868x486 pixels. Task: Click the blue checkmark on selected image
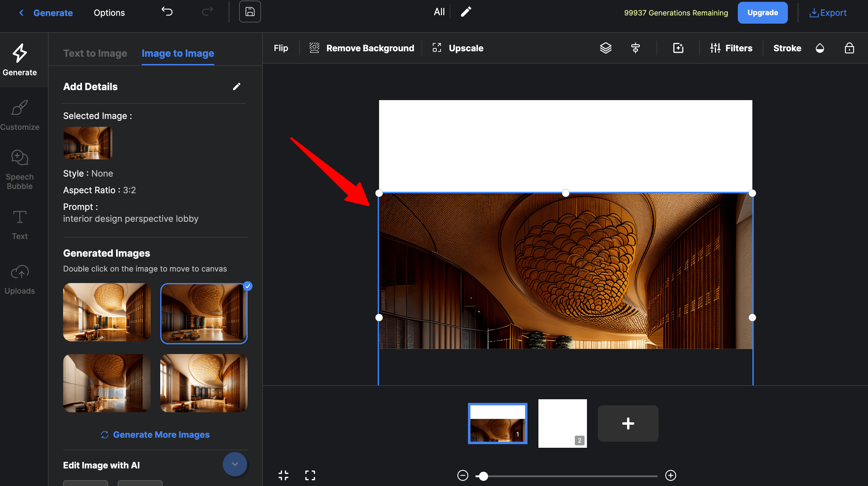(x=248, y=286)
